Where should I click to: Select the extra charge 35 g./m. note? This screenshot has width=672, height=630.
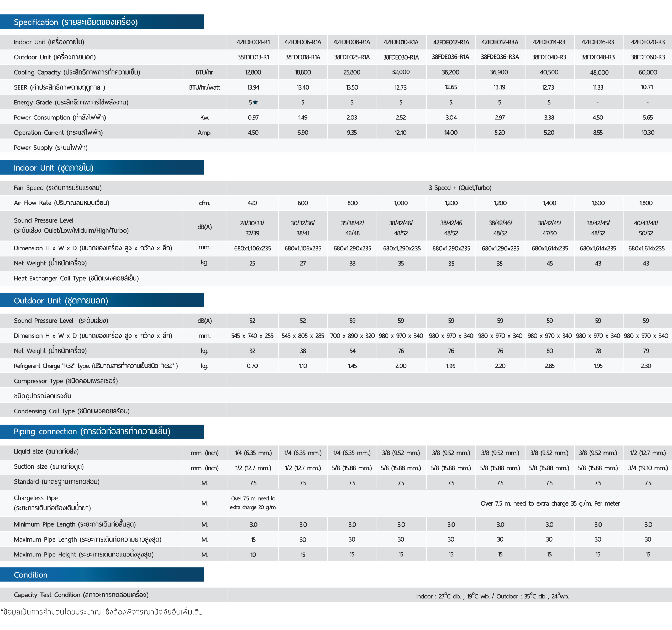point(550,503)
